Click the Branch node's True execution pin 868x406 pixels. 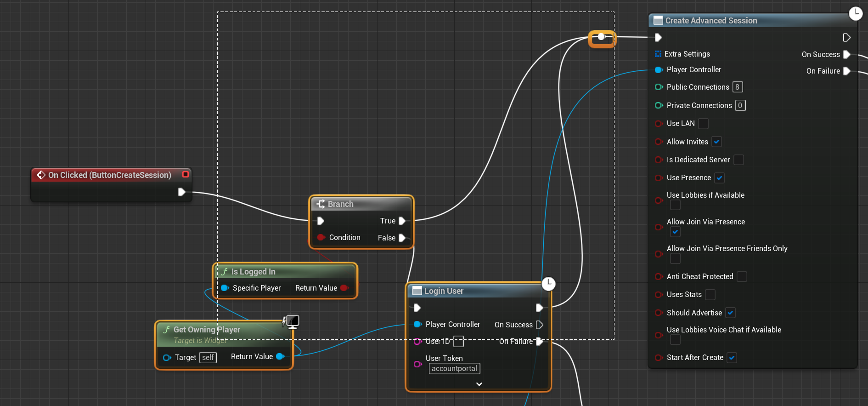click(402, 221)
